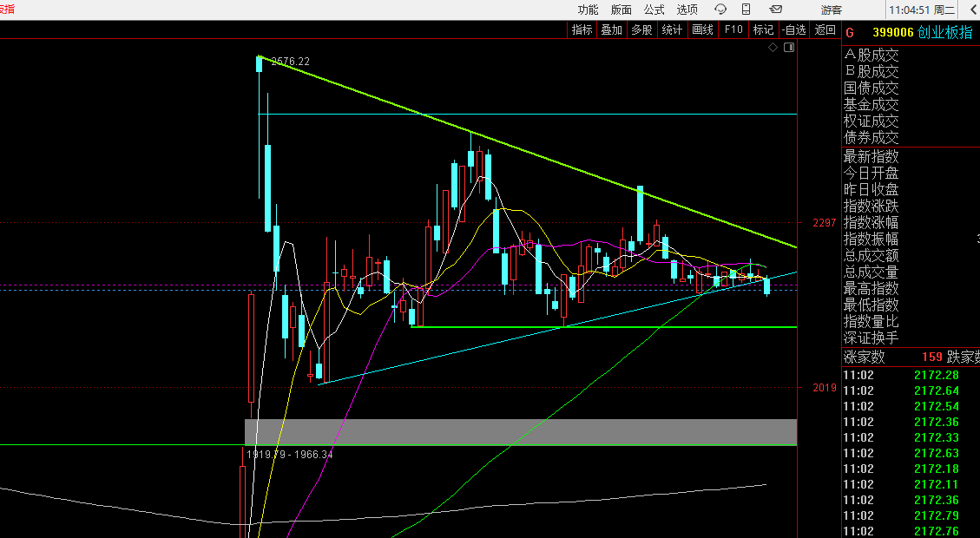Click the 游客 user label

(x=832, y=10)
